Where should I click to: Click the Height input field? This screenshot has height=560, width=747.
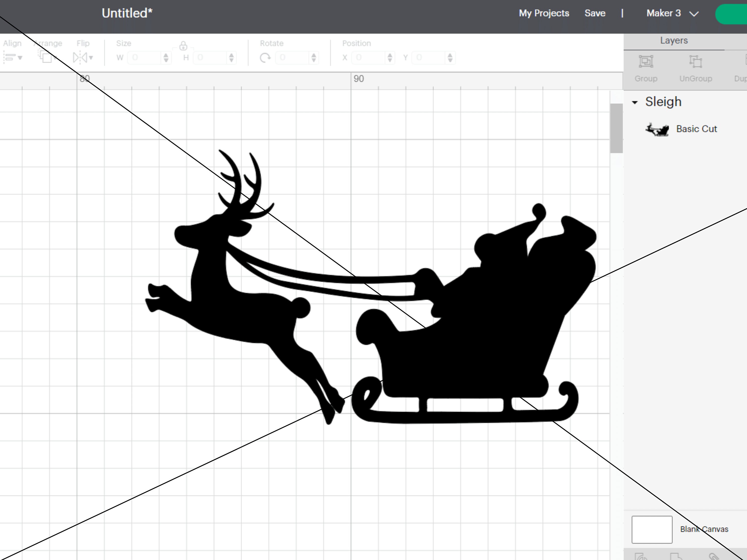click(210, 58)
